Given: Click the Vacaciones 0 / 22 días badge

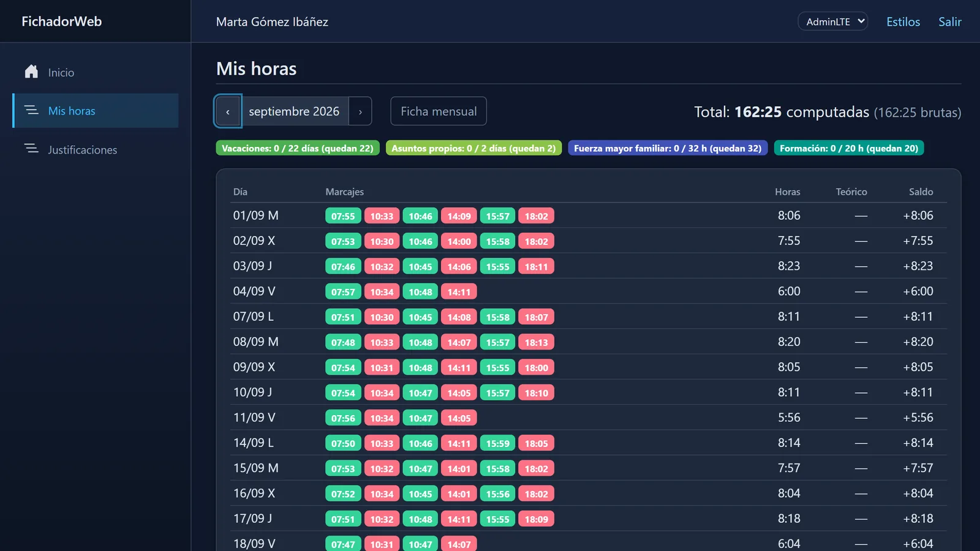Looking at the screenshot, I should tap(298, 148).
